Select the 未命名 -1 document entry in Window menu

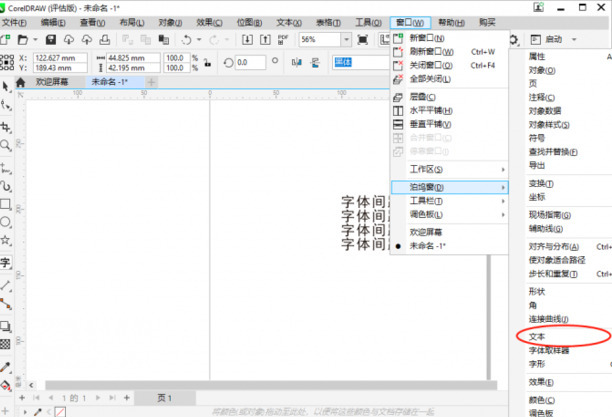(x=431, y=245)
